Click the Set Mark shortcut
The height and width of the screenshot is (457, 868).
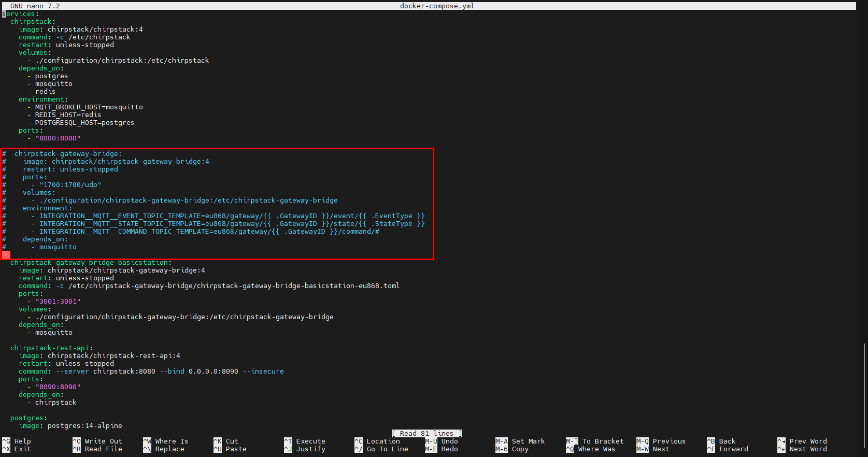(528, 441)
